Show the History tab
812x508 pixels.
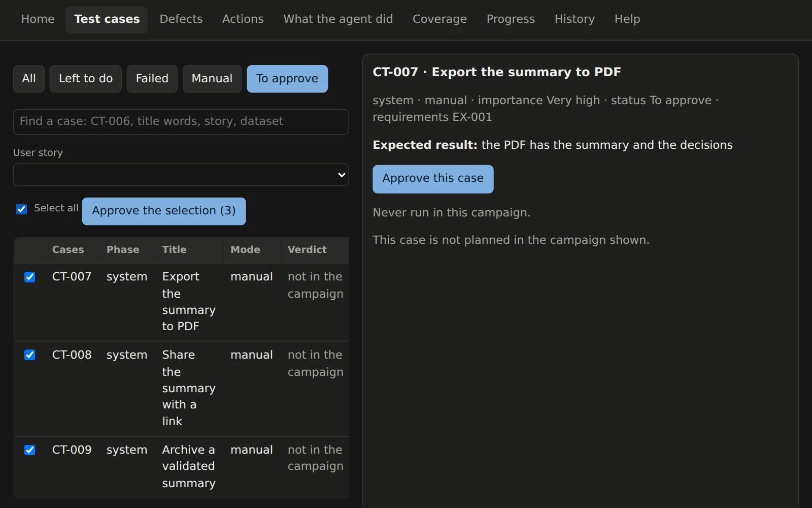click(574, 19)
